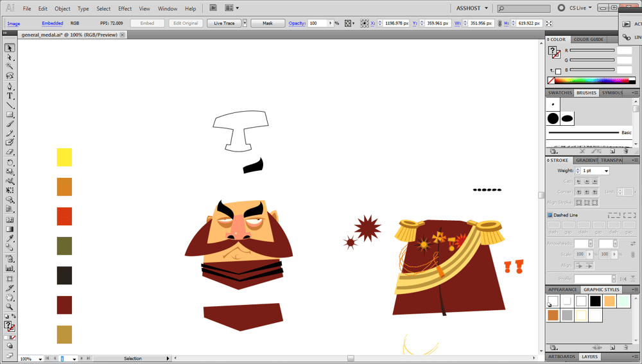Viewport: 642px width, 364px height.
Task: Select the Selection (black arrow) tool
Action: point(10,48)
